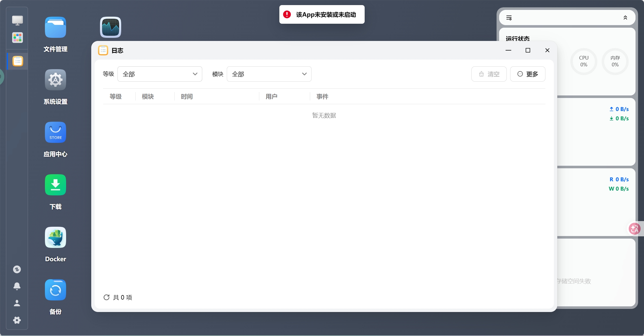Click the CPU 0% usage gauge
Viewport: 644px width, 336px height.
[584, 61]
